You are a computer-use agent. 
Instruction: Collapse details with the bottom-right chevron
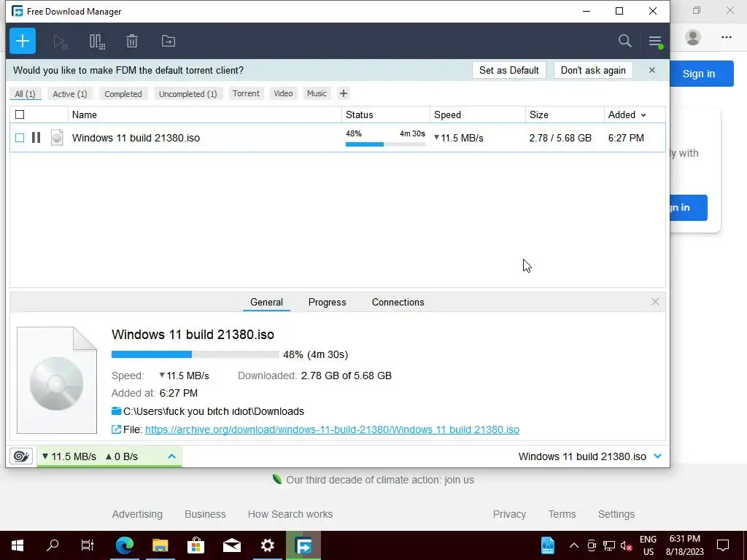pos(657,456)
